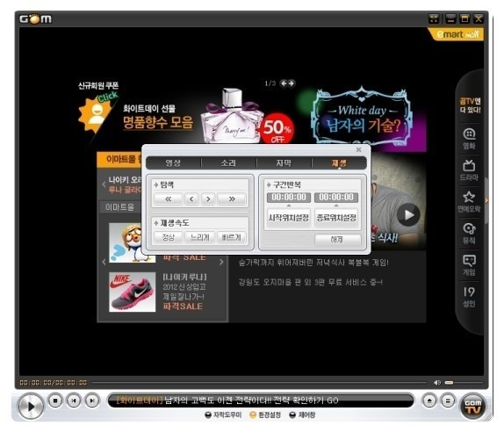The image size is (504, 433).
Task: Click the main Play button
Action: pyautogui.click(x=31, y=407)
